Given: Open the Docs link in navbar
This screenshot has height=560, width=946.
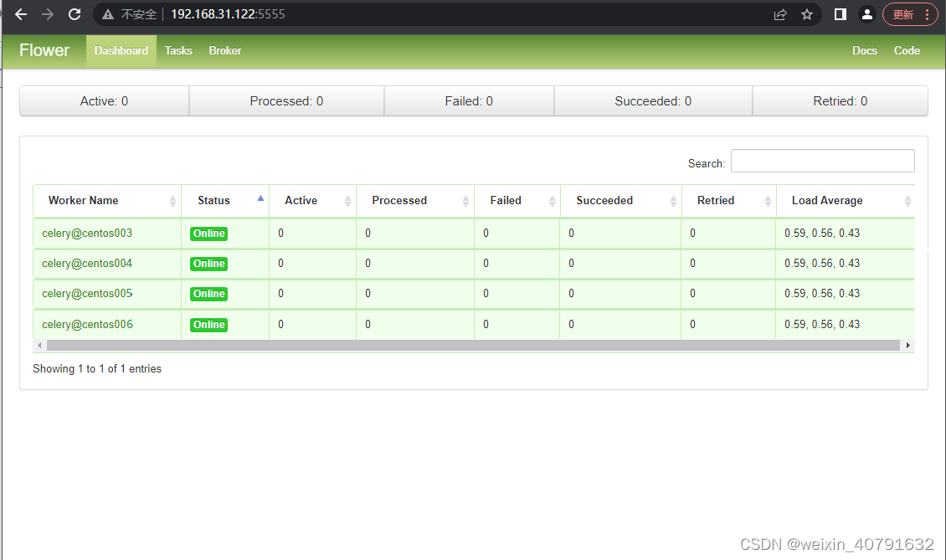Looking at the screenshot, I should 865,51.
